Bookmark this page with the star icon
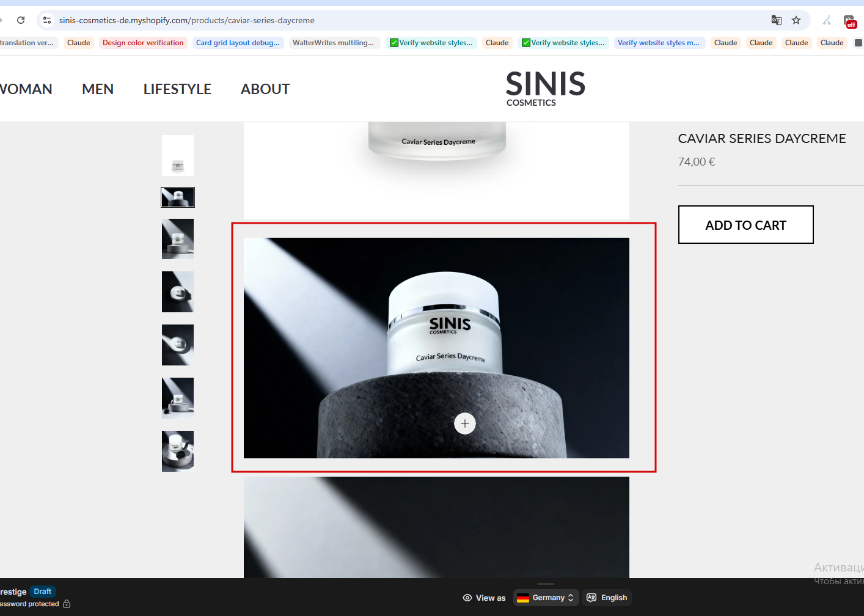The height and width of the screenshot is (616, 864). 796,20
